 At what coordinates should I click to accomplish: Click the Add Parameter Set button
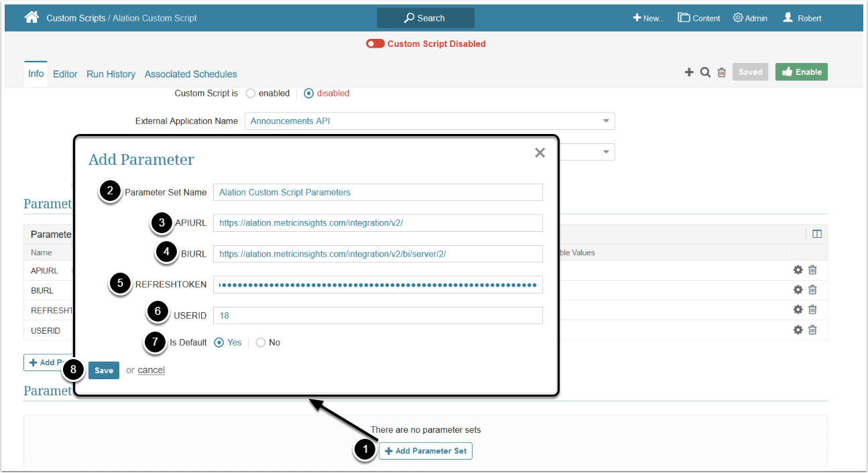point(426,451)
